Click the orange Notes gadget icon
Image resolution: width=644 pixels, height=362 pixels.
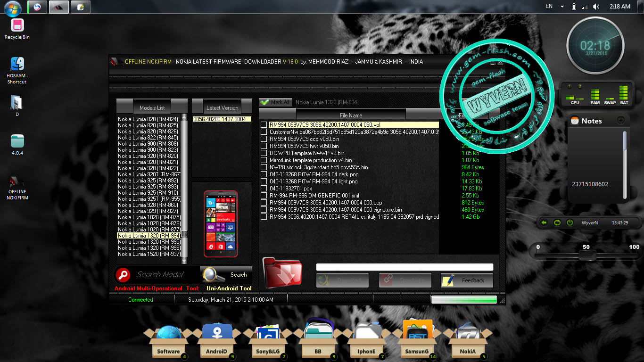575,121
